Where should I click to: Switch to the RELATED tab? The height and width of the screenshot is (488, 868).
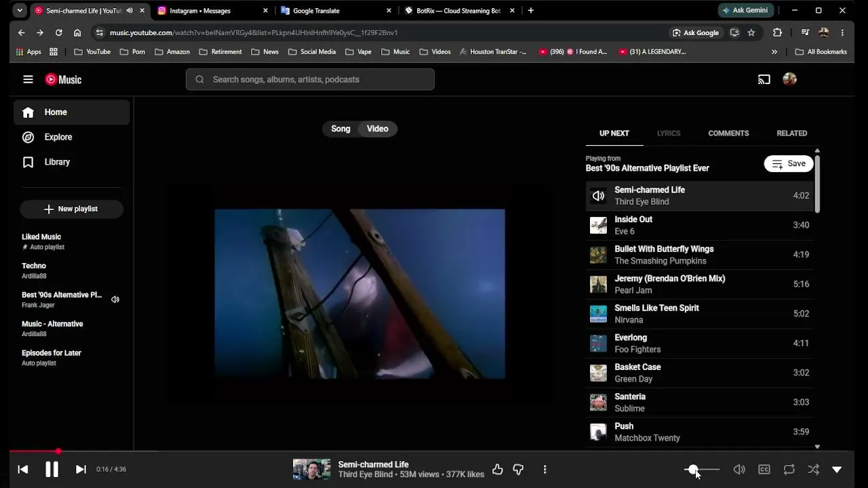(x=791, y=134)
